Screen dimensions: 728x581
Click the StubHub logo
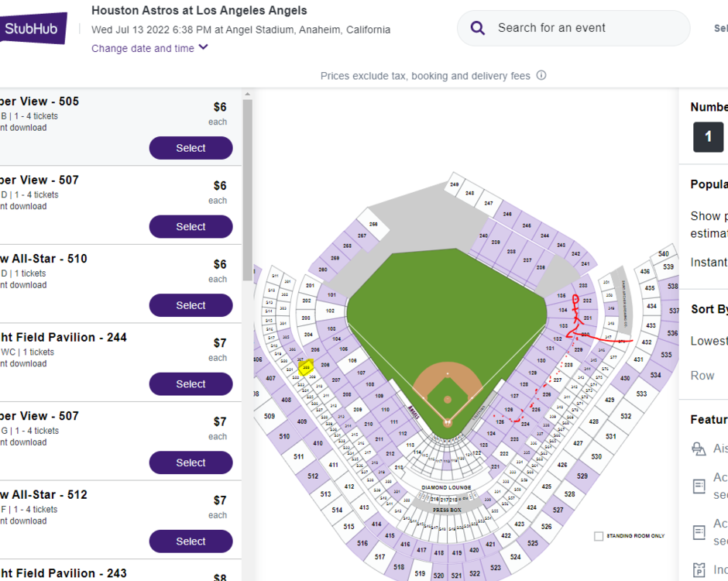[31, 29]
